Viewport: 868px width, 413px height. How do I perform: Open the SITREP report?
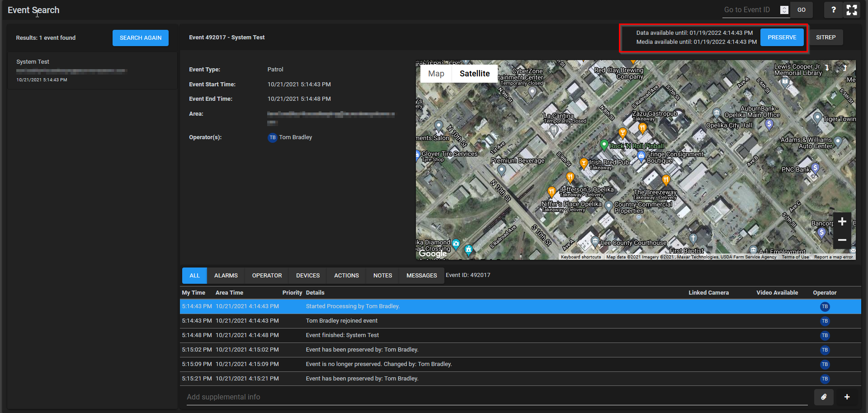point(826,38)
